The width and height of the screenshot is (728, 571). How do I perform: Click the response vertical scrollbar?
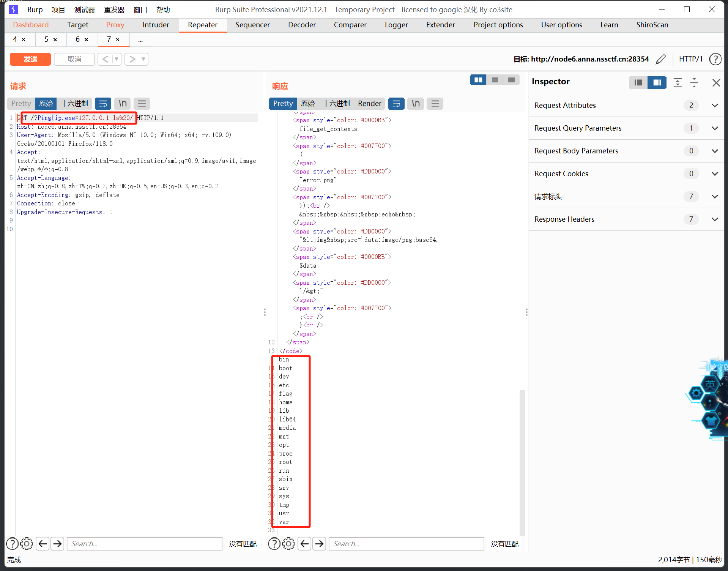click(522, 462)
